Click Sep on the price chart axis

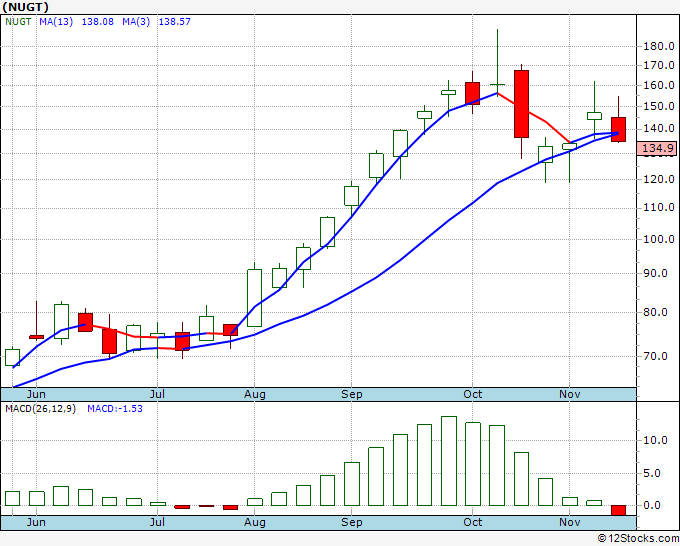coord(351,394)
